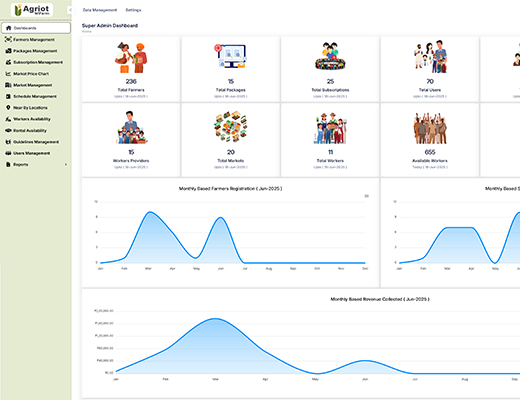Click the Total Packages illustration
Viewport: 520px width, 400px height.
[231, 56]
